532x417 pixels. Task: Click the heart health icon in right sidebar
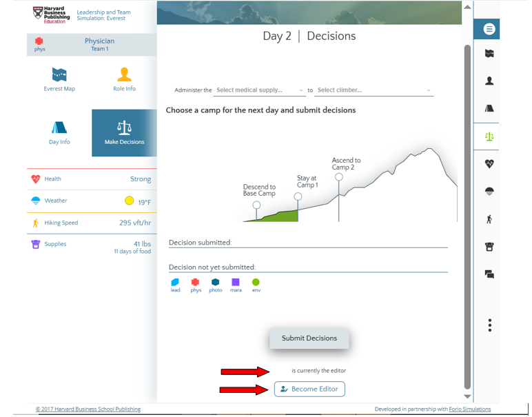pos(489,164)
